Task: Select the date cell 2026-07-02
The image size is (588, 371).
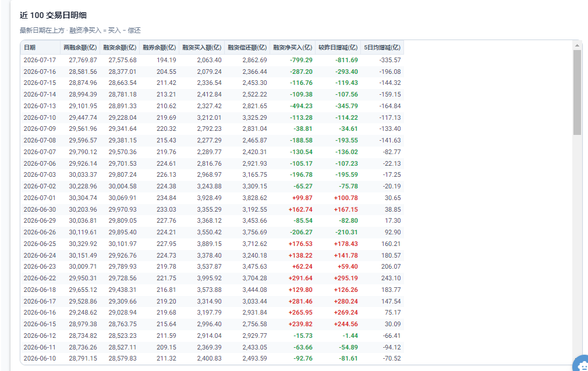Action: click(x=40, y=186)
